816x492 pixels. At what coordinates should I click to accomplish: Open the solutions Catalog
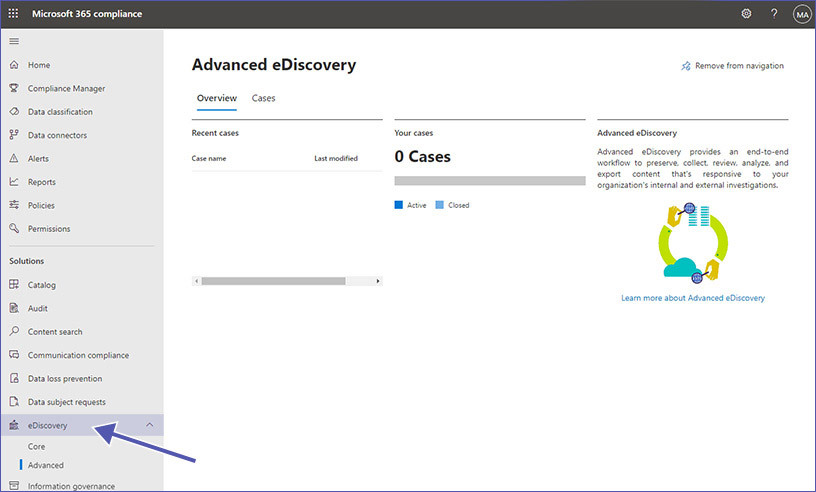(x=42, y=285)
